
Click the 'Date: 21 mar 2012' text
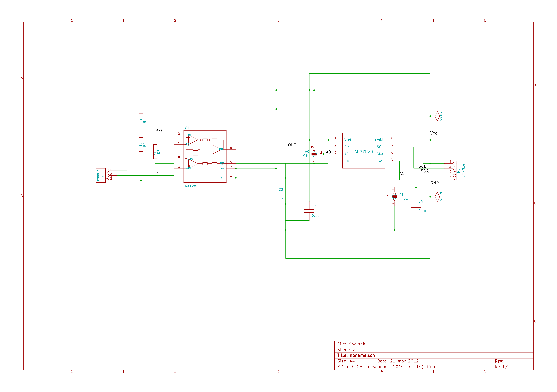tap(398, 361)
